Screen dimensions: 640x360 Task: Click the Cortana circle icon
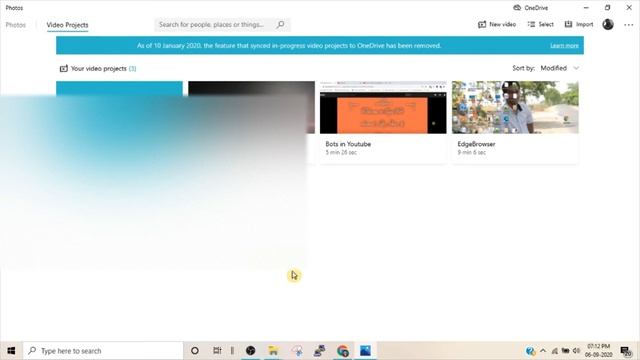pyautogui.click(x=195, y=351)
